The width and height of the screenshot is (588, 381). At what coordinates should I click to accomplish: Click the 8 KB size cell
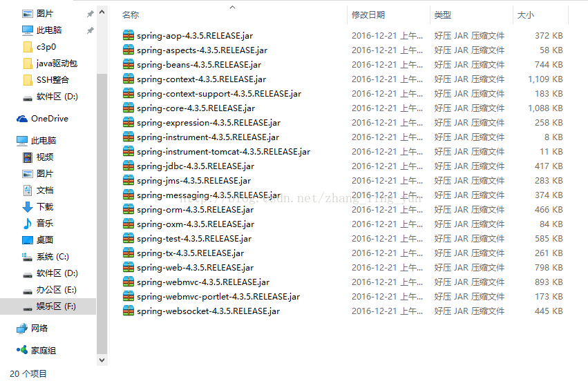point(553,137)
